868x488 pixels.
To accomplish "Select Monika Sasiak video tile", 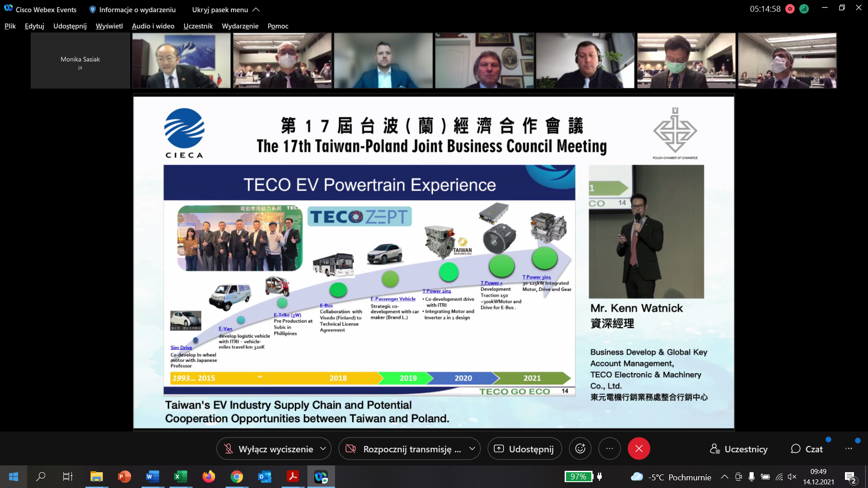I will pos(80,61).
